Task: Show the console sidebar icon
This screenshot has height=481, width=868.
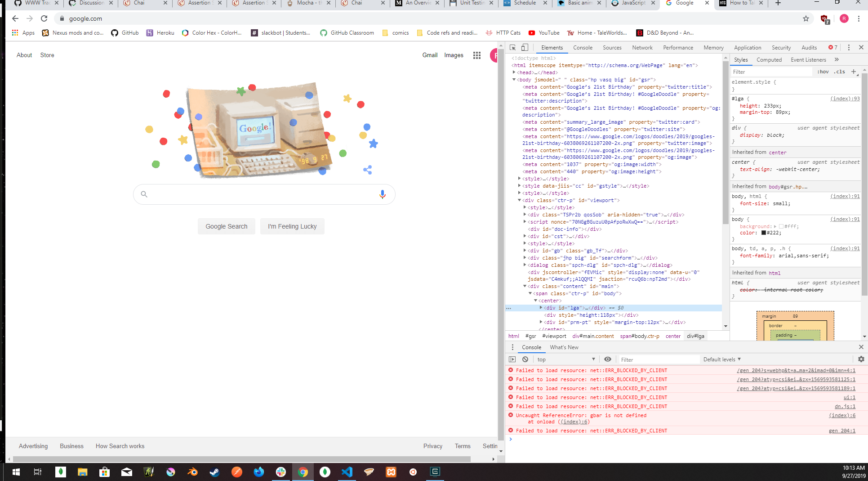Action: [x=512, y=360]
